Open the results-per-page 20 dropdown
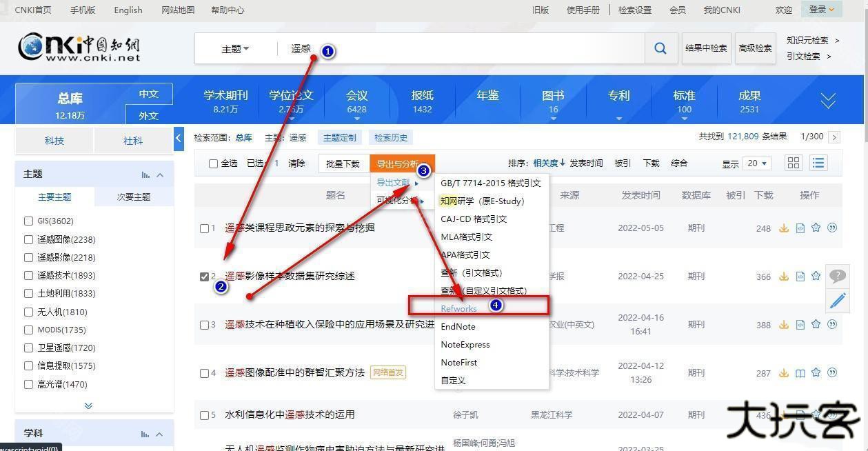This screenshot has width=868, height=451. [756, 163]
